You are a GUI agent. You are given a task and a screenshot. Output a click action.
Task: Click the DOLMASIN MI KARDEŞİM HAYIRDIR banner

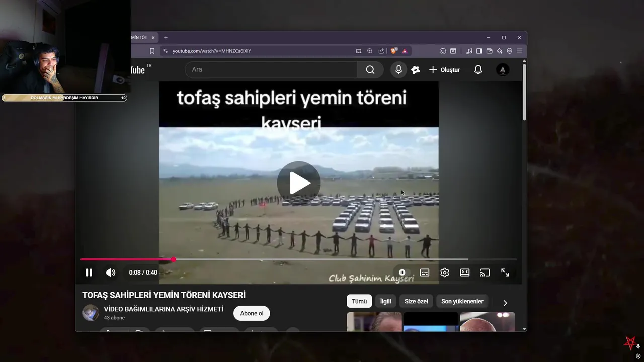[x=64, y=98]
